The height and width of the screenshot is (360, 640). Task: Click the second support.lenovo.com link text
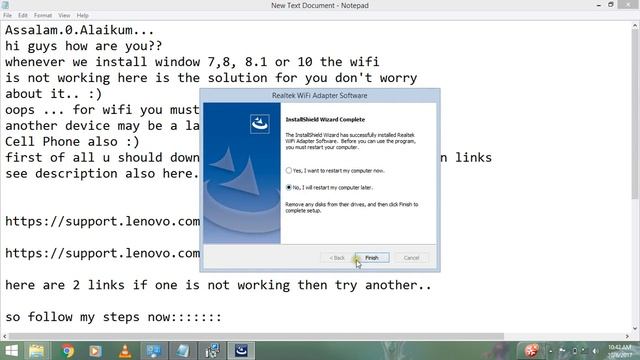tap(102, 253)
